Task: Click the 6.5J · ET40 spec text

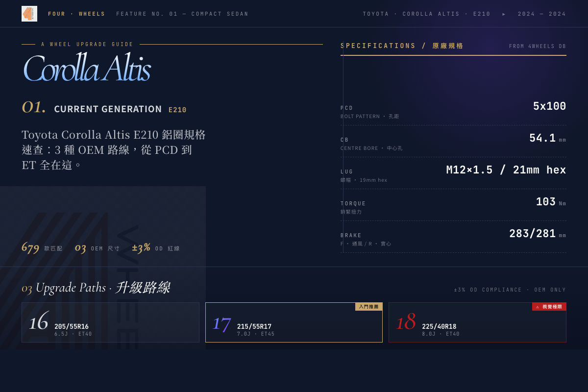Action: (x=73, y=334)
